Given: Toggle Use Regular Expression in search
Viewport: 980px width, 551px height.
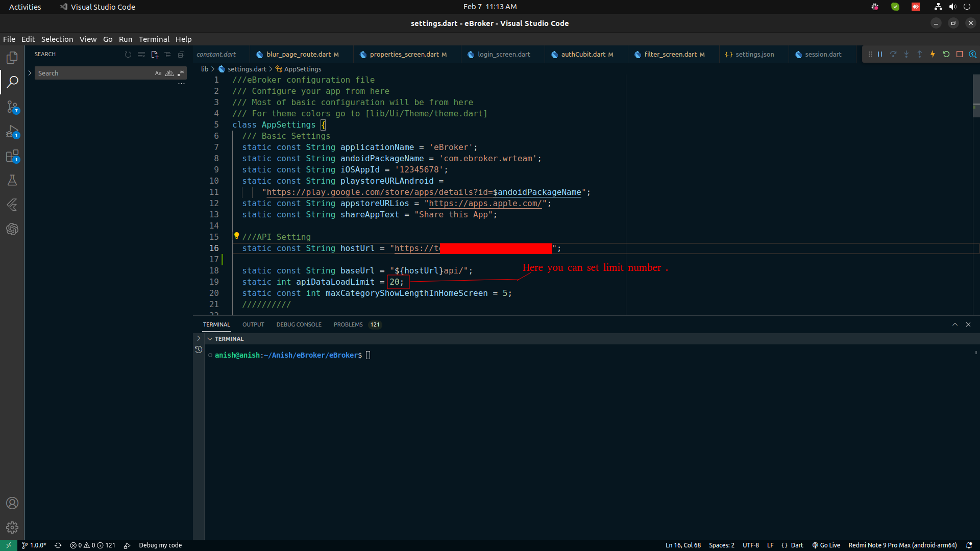Looking at the screenshot, I should pyautogui.click(x=181, y=73).
